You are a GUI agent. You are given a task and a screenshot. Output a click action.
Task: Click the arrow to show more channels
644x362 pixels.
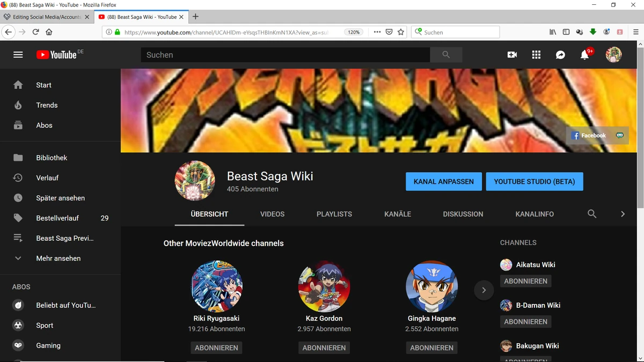pos(484,290)
